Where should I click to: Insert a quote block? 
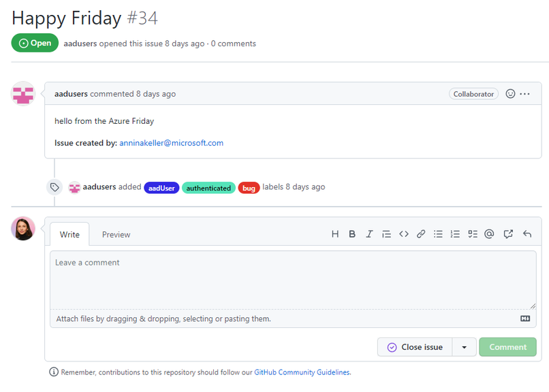(x=386, y=234)
